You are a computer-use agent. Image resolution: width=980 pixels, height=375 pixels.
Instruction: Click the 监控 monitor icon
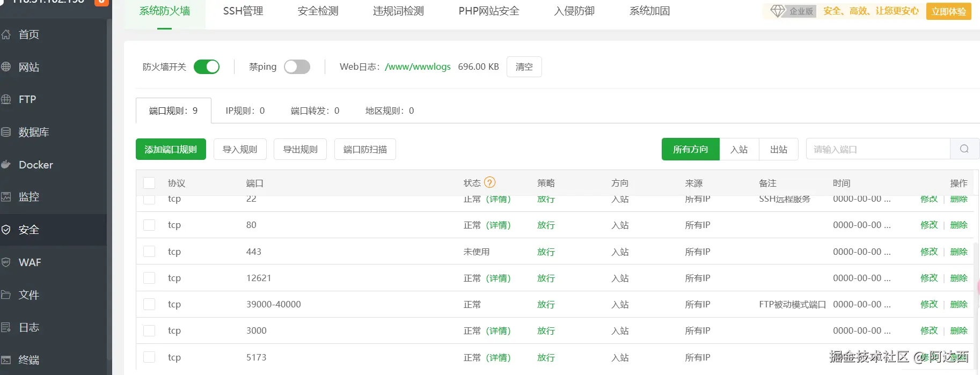click(6, 197)
